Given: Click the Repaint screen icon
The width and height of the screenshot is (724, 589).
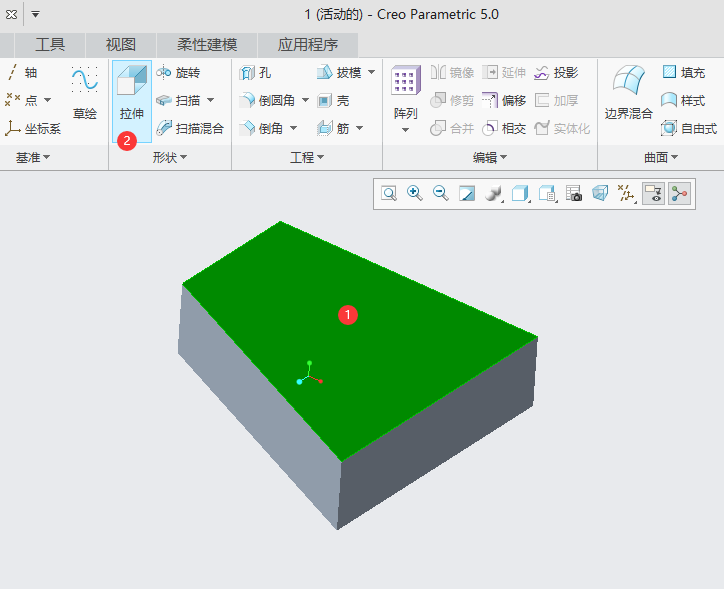Looking at the screenshot, I should pos(467,193).
